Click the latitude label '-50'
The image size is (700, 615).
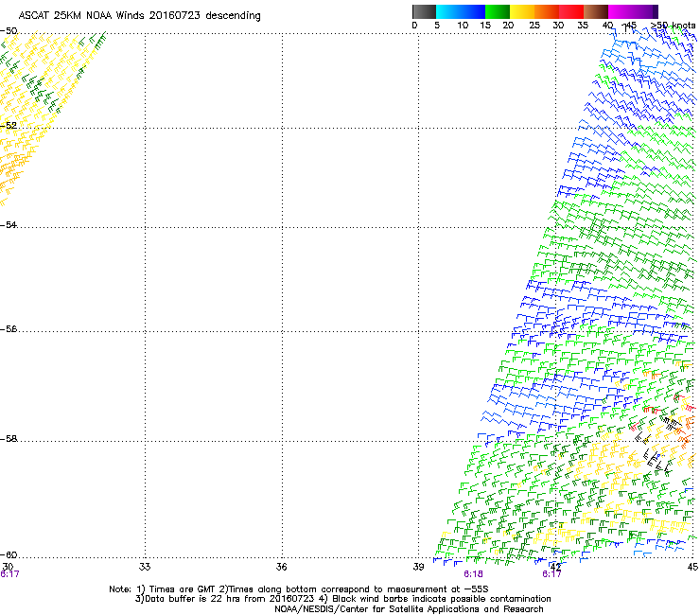(9, 31)
